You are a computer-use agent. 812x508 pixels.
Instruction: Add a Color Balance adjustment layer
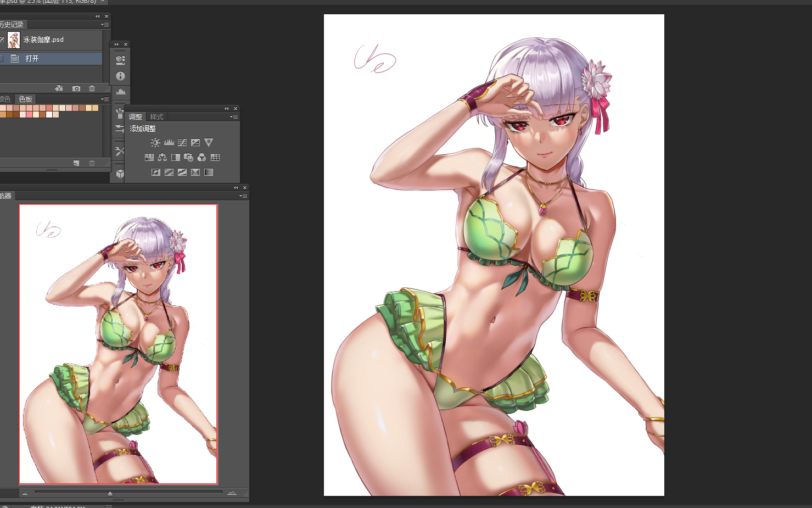click(162, 157)
